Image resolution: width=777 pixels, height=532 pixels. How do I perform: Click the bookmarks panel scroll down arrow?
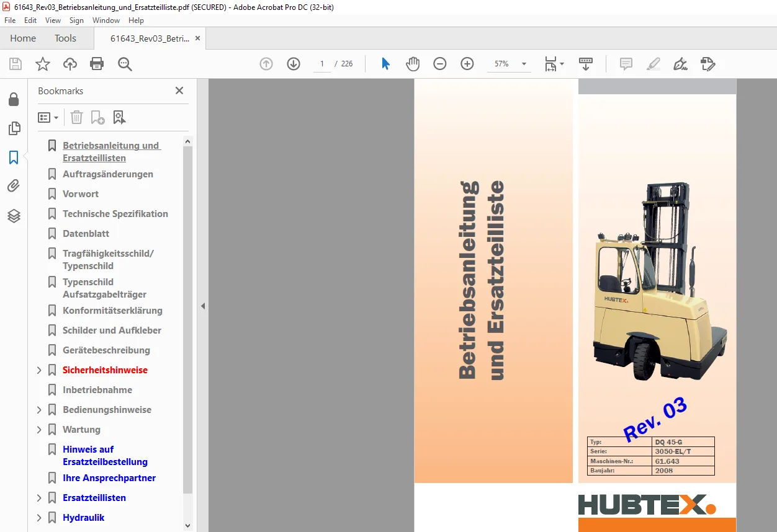[x=188, y=525]
